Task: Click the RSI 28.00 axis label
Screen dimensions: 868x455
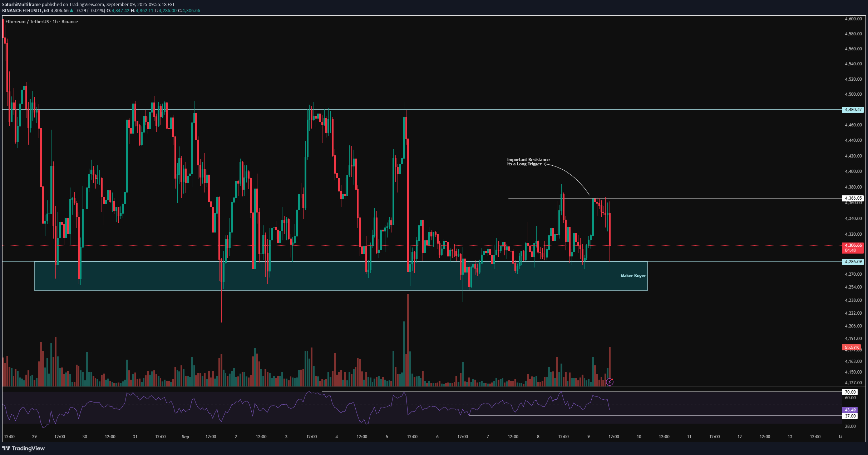Action: (850, 426)
